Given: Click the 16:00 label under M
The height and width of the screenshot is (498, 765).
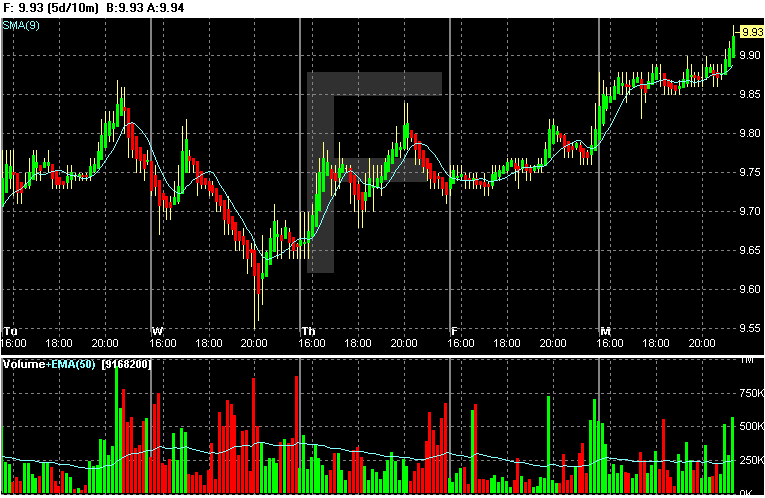Looking at the screenshot, I should click(x=610, y=343).
